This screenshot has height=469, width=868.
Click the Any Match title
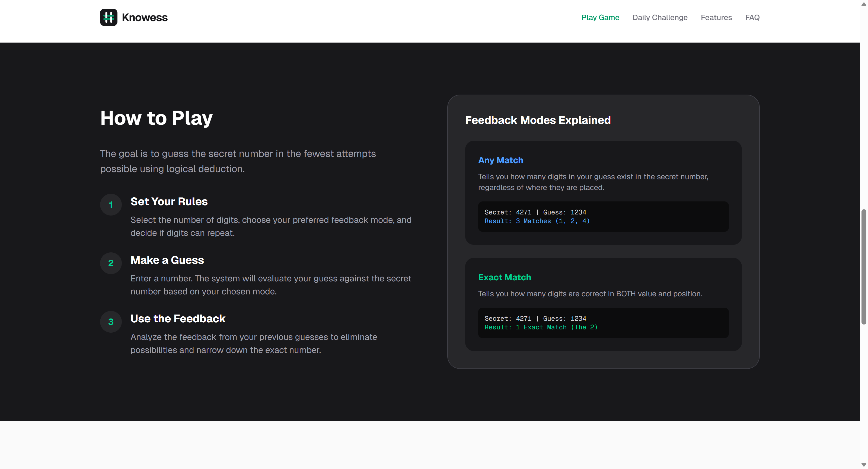(500, 160)
